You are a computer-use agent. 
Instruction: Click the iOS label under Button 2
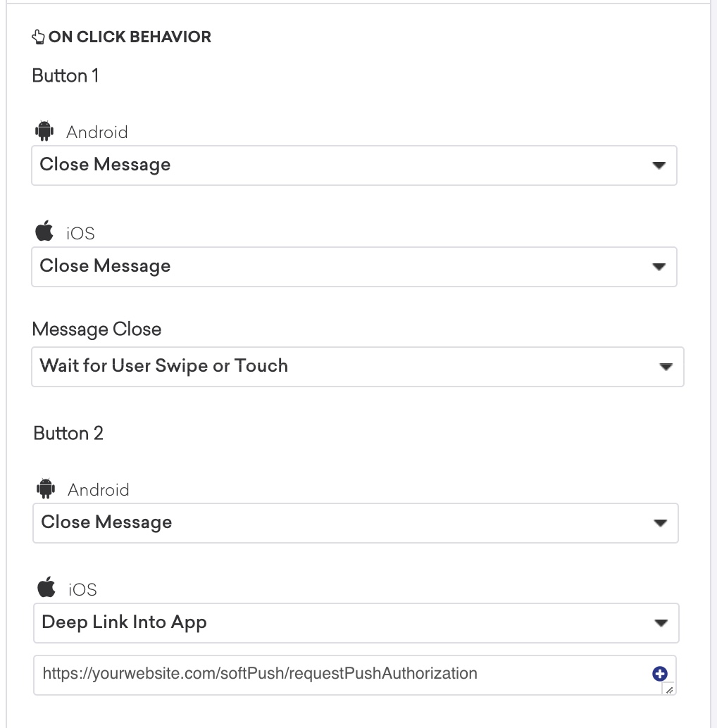82,589
